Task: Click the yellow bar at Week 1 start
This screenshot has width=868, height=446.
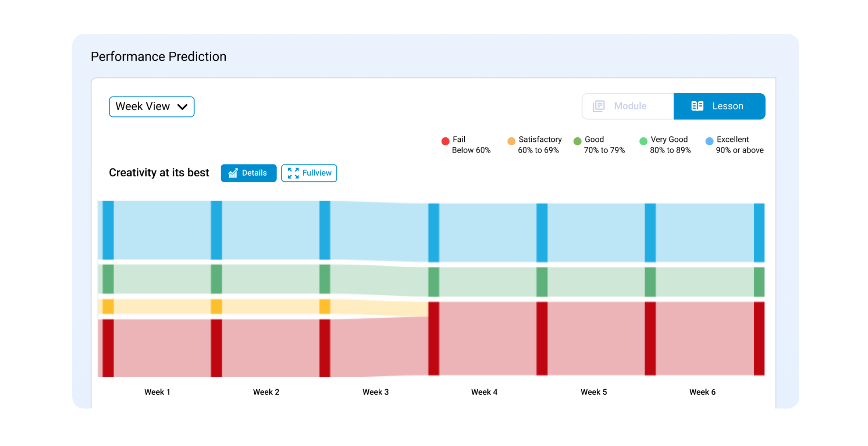Action: [108, 306]
